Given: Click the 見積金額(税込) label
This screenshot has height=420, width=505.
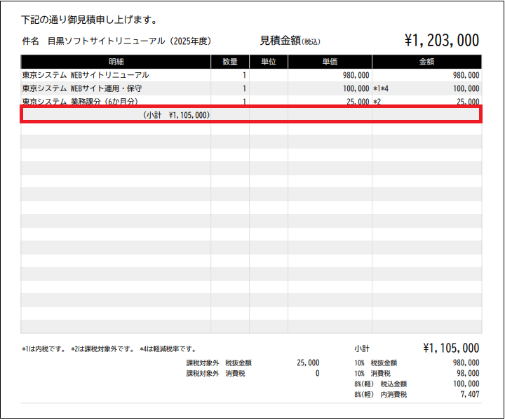Looking at the screenshot, I should click(x=290, y=41).
